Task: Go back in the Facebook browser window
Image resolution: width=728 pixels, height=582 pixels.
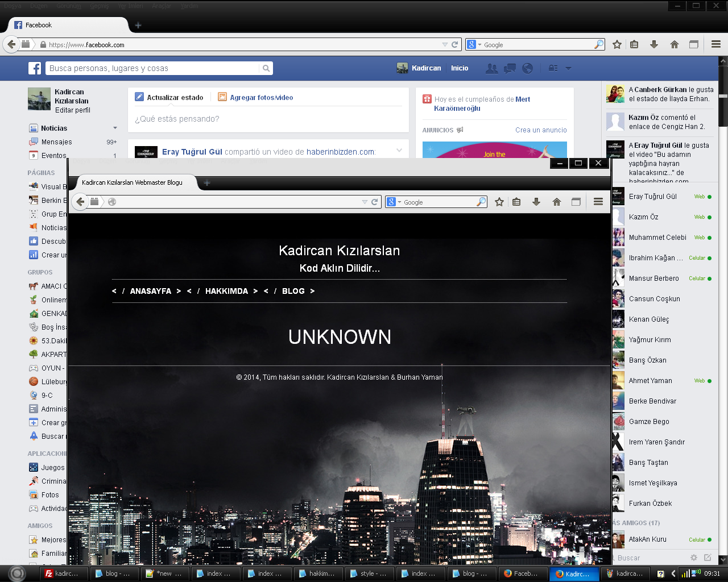Action: (x=11, y=44)
